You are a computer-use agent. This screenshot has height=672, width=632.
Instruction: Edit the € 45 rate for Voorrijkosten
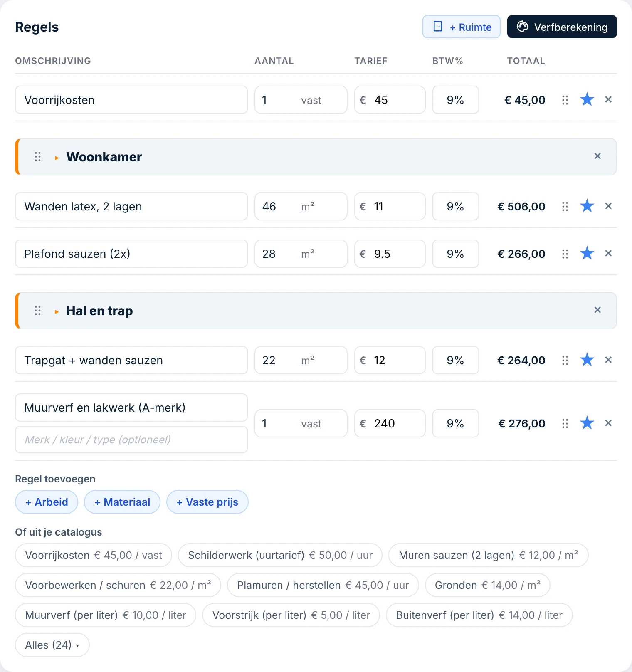pos(390,100)
